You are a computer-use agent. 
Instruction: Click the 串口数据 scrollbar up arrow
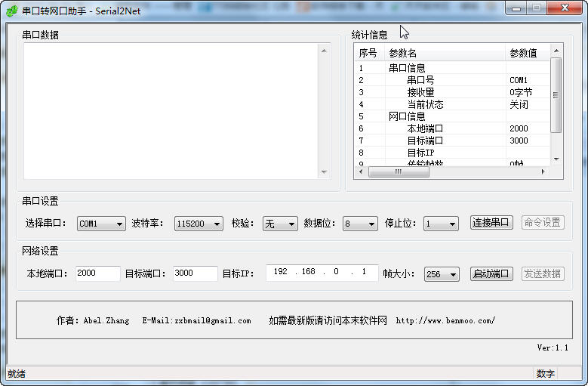tap(324, 51)
